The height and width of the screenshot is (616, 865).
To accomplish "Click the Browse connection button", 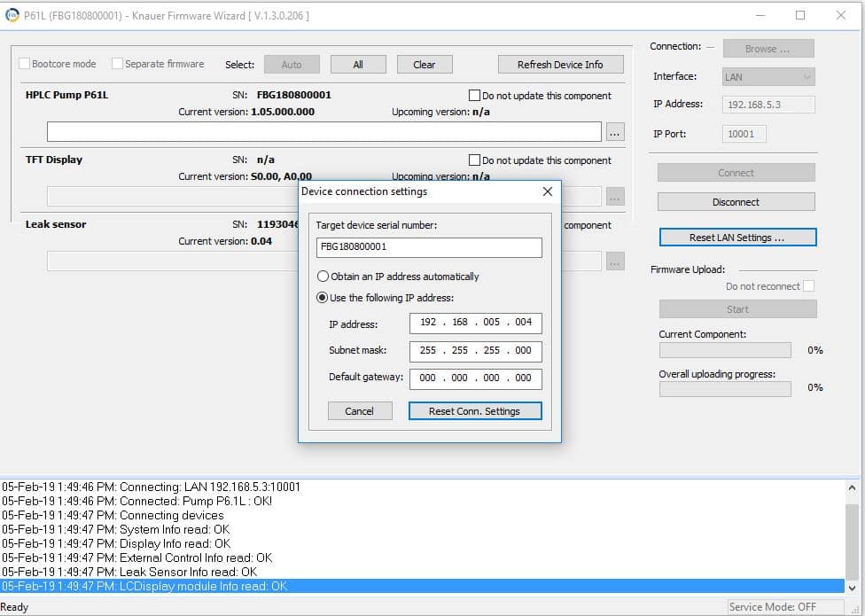I will pos(768,49).
